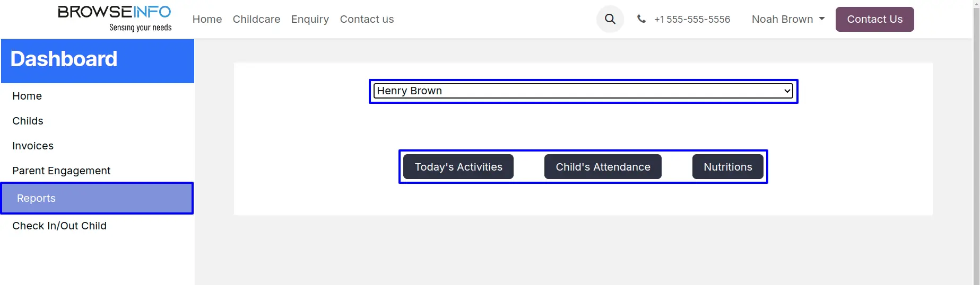Select Reports in the sidebar

pyautogui.click(x=36, y=198)
